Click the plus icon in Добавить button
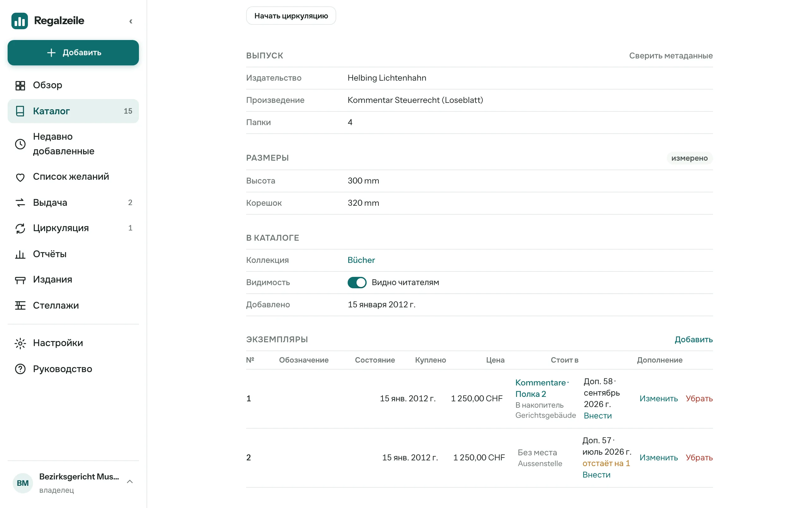The image size is (812, 508). pyautogui.click(x=51, y=52)
